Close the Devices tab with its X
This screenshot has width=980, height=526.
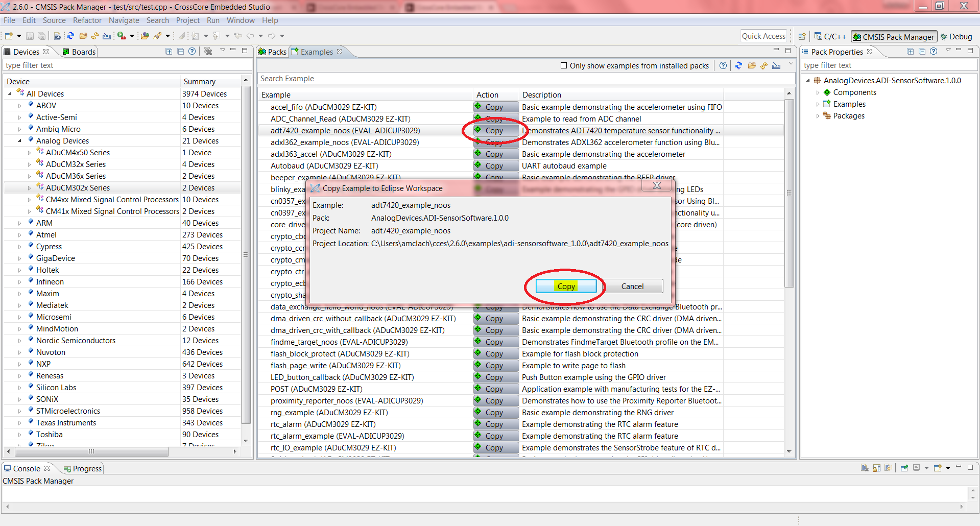tap(46, 52)
